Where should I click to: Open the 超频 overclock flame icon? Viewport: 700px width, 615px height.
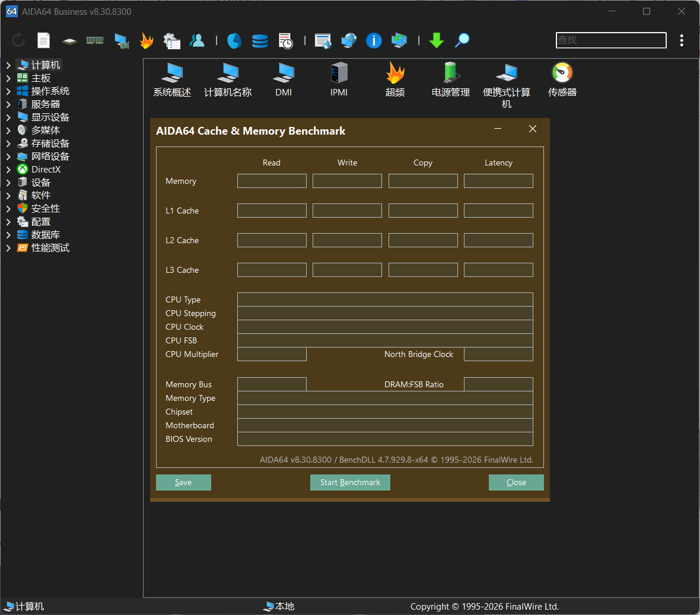[x=394, y=80]
